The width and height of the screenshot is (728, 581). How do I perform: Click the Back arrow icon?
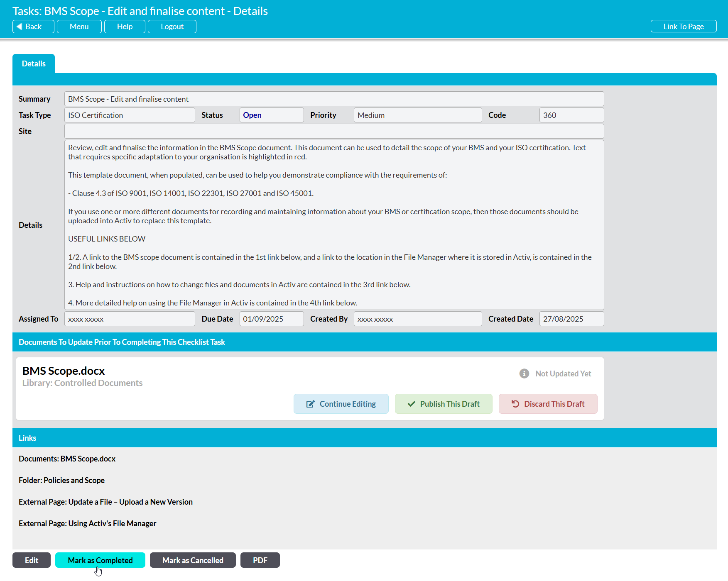click(x=20, y=27)
